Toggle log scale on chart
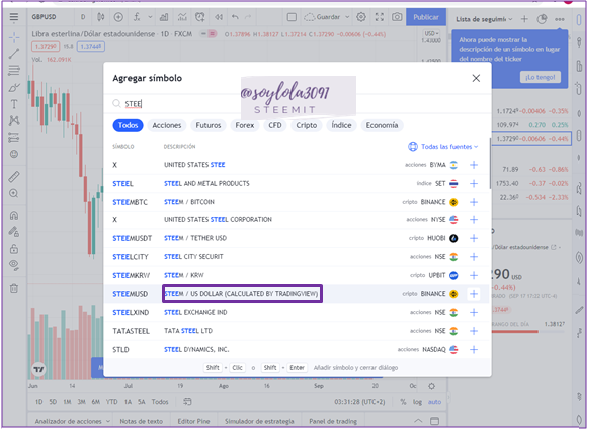The image size is (589, 429). [417, 402]
